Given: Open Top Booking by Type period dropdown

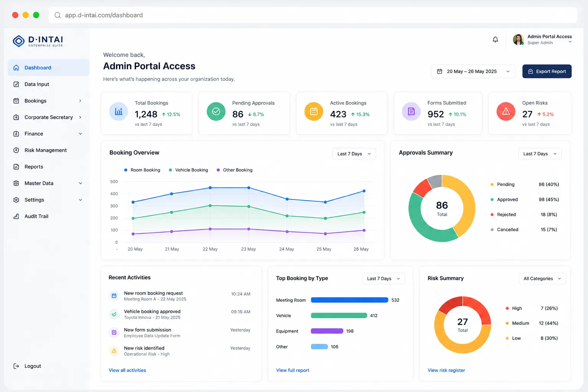Looking at the screenshot, I should coord(383,278).
